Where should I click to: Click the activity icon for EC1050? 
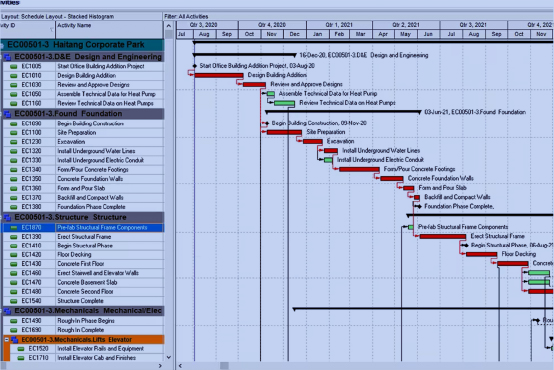[13, 94]
